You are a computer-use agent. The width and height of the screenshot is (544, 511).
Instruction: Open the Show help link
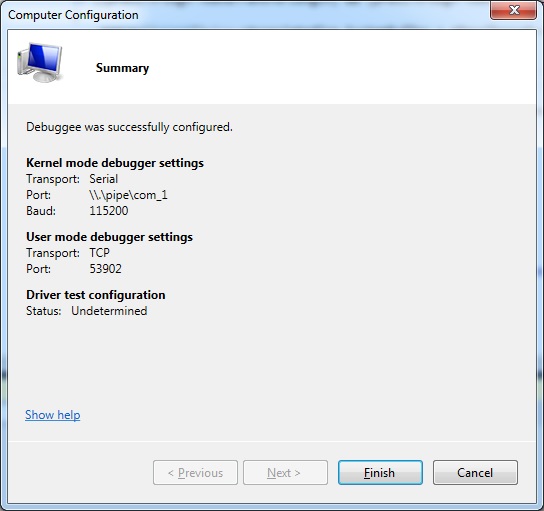pos(53,415)
